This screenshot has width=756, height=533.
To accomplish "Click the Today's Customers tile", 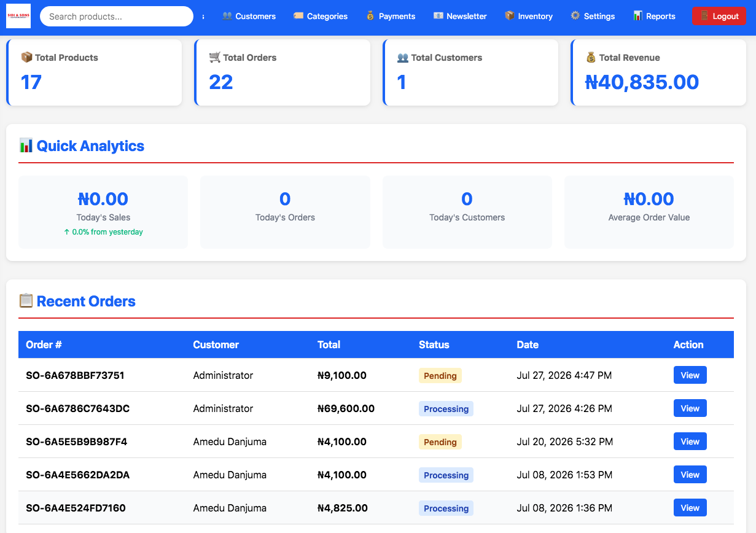I will pyautogui.click(x=467, y=212).
